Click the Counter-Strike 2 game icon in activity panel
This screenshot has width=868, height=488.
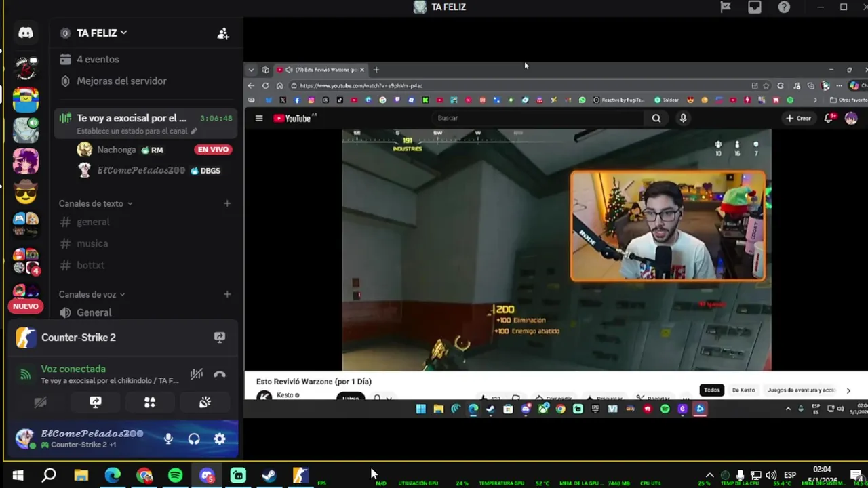[26, 338]
